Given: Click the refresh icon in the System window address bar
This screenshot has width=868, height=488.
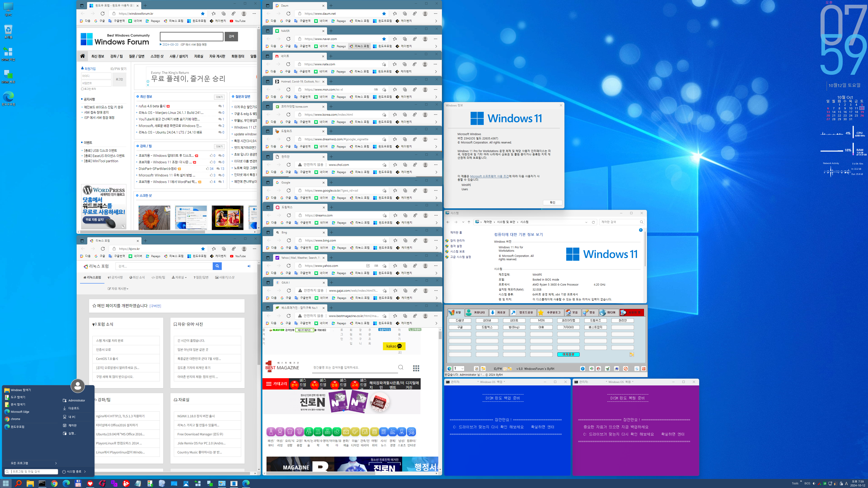Looking at the screenshot, I should pyautogui.click(x=593, y=222).
